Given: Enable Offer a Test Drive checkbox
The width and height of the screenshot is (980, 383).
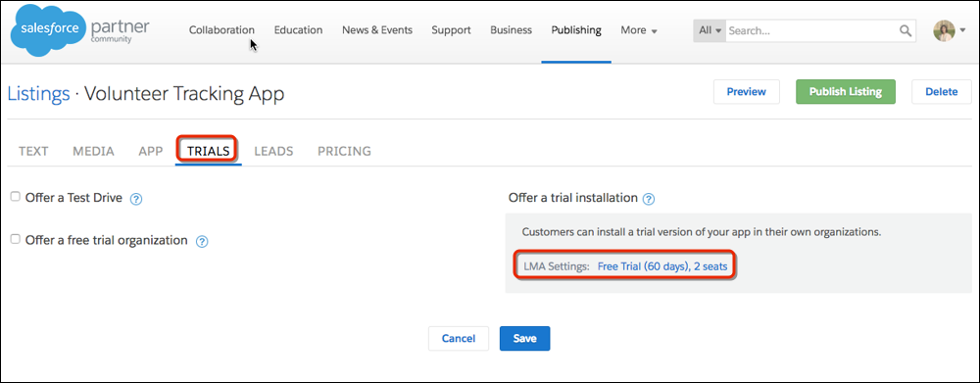Looking at the screenshot, I should [16, 197].
